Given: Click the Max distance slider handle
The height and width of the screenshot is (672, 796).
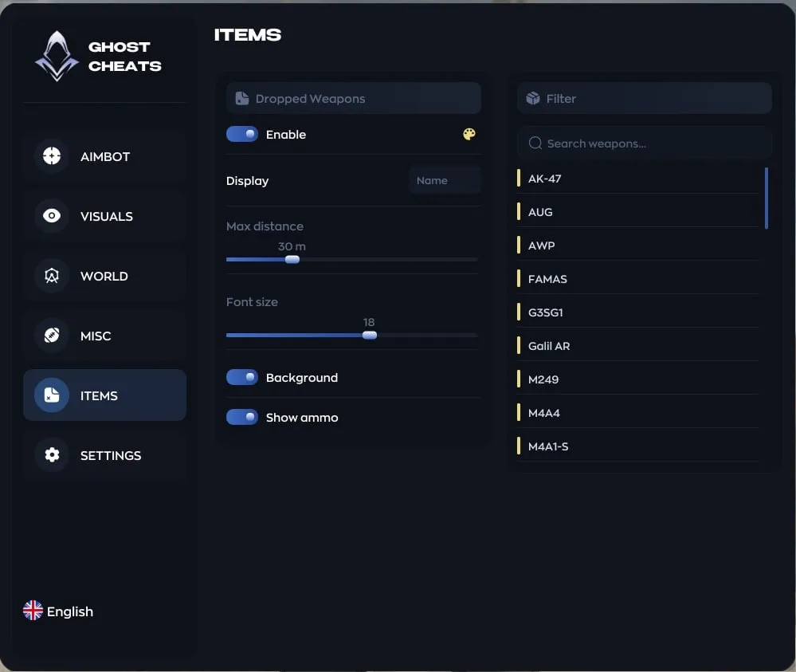Looking at the screenshot, I should click(292, 260).
